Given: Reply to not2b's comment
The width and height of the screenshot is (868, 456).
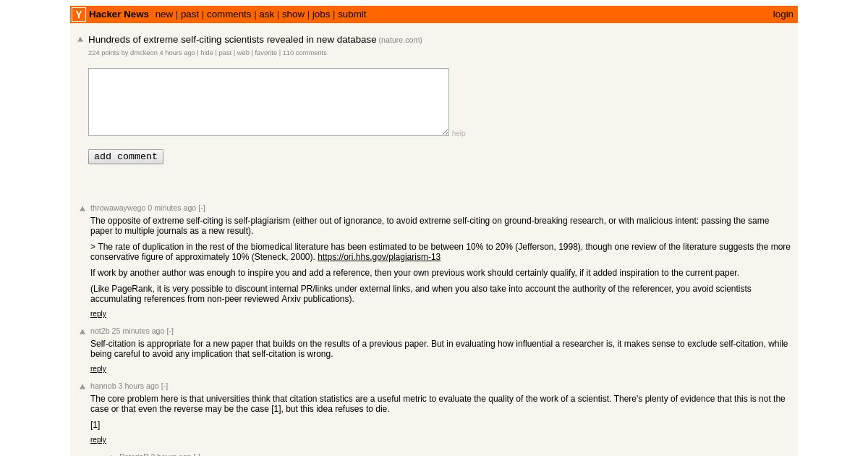Looking at the screenshot, I should tap(98, 369).
